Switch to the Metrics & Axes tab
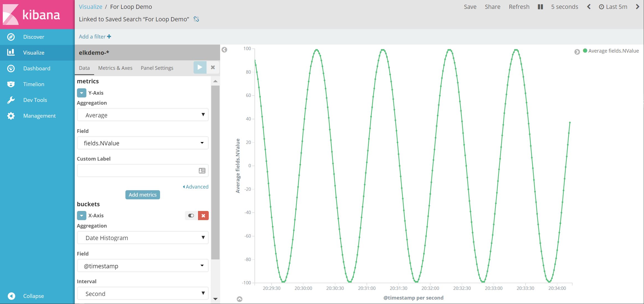 [115, 68]
